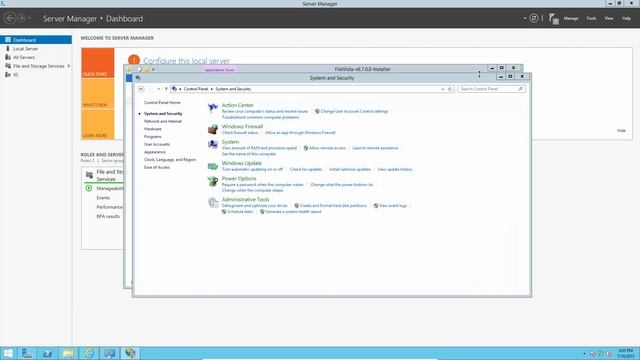
Task: Select the WHAT'S NEW tile
Action: point(98,94)
